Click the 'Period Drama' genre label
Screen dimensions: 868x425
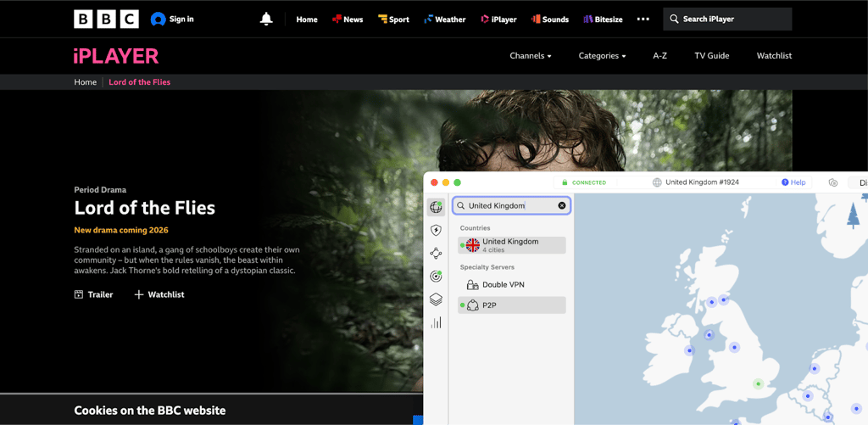(100, 189)
